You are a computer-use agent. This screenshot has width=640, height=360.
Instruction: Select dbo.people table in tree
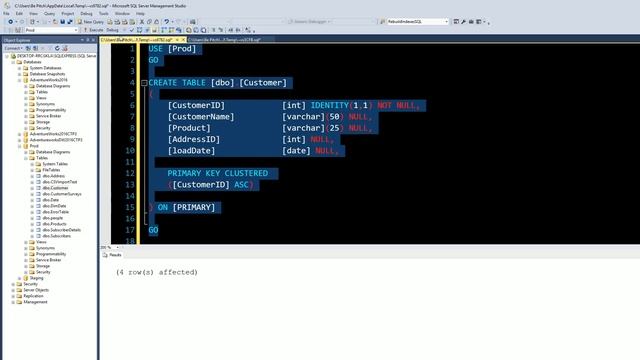coord(53,218)
